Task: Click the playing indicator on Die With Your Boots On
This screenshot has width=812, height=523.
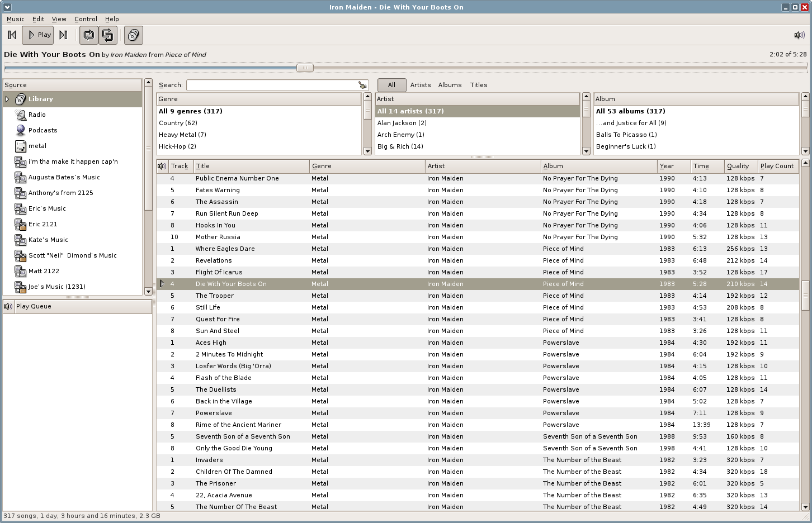Action: pos(162,284)
